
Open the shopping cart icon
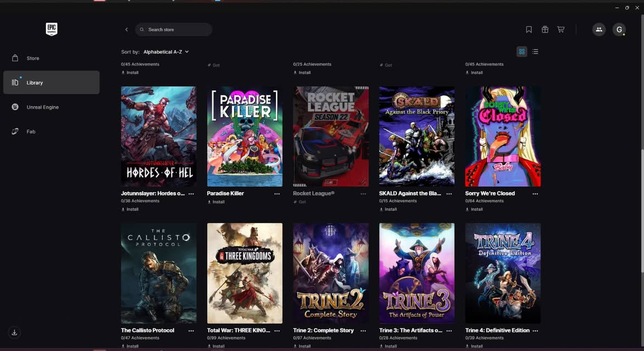point(561,30)
